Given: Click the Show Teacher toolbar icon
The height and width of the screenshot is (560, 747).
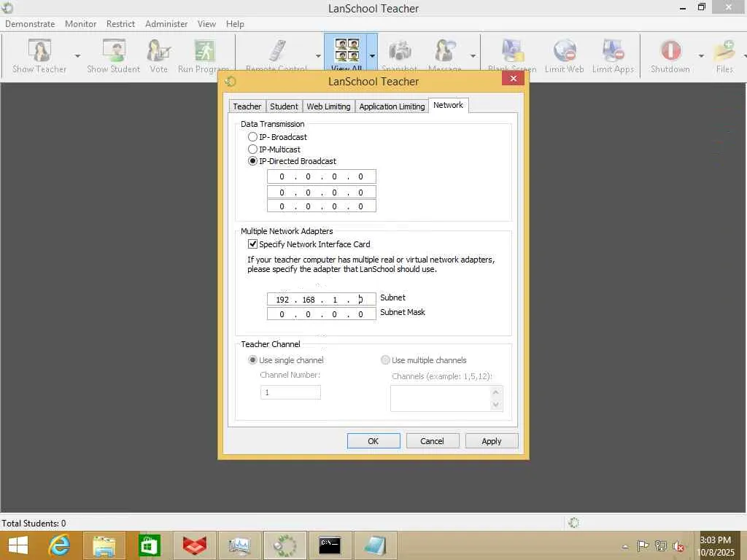Looking at the screenshot, I should 39,50.
